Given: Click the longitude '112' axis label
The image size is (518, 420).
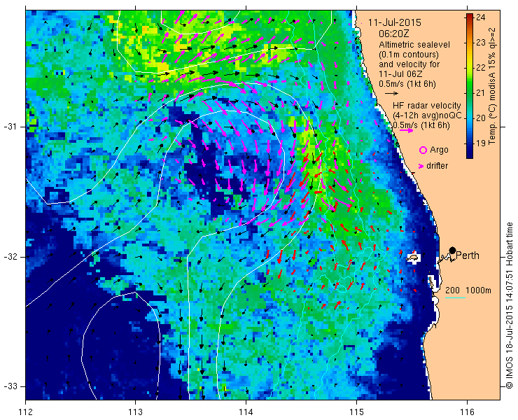Looking at the screenshot, I should [25, 412].
